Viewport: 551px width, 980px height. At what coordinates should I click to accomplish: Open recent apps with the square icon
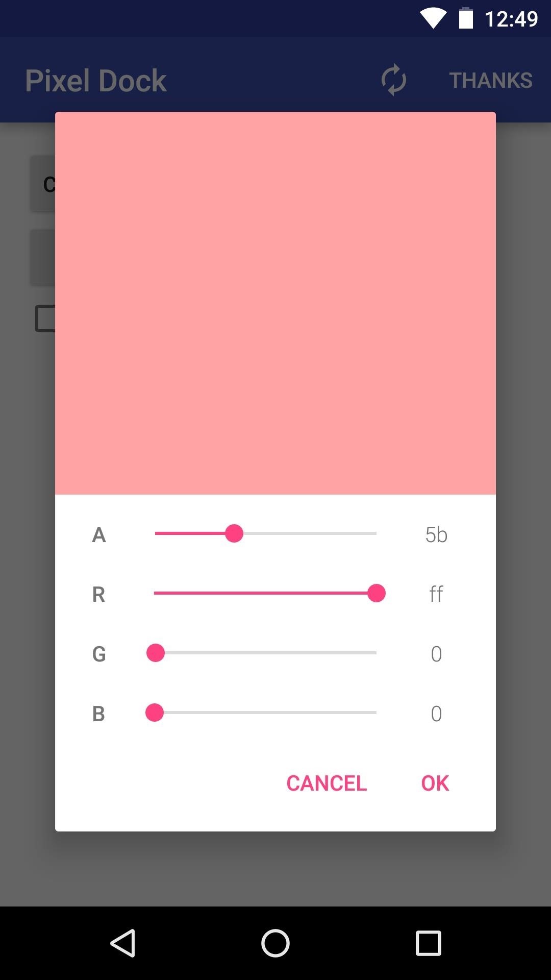click(428, 943)
